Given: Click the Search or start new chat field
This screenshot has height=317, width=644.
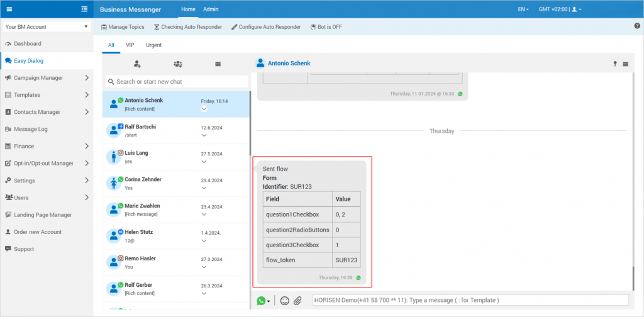Looking at the screenshot, I should [x=176, y=82].
